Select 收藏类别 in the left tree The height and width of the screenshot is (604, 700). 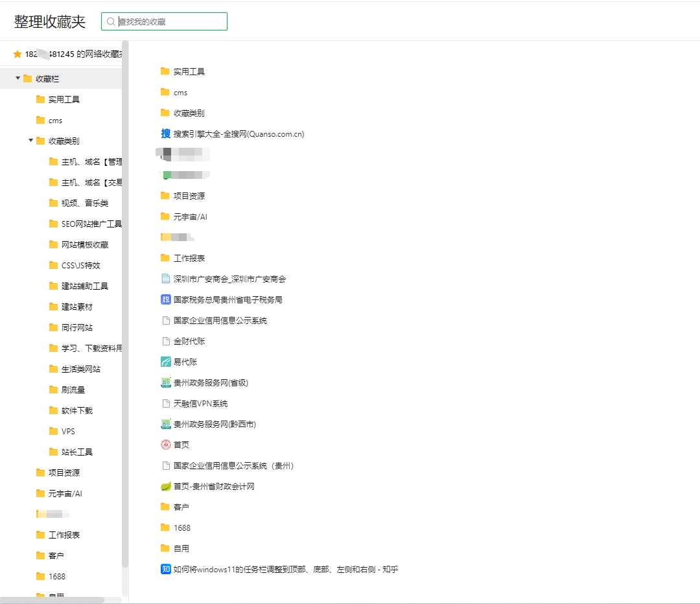tap(64, 141)
